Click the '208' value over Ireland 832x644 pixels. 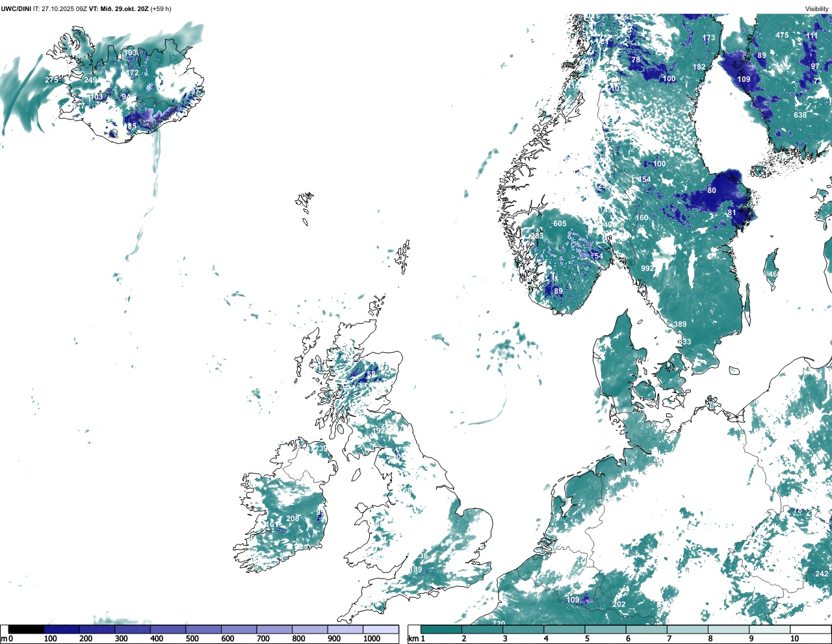click(x=292, y=519)
